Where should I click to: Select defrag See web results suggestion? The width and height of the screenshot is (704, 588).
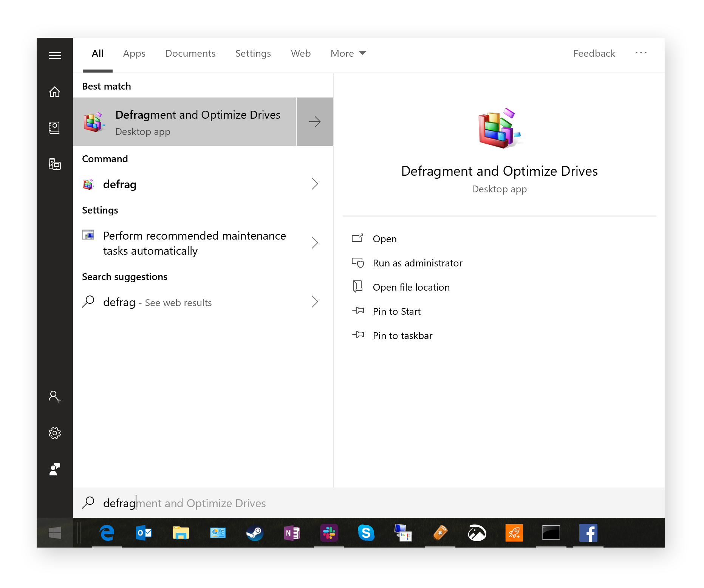tap(203, 302)
